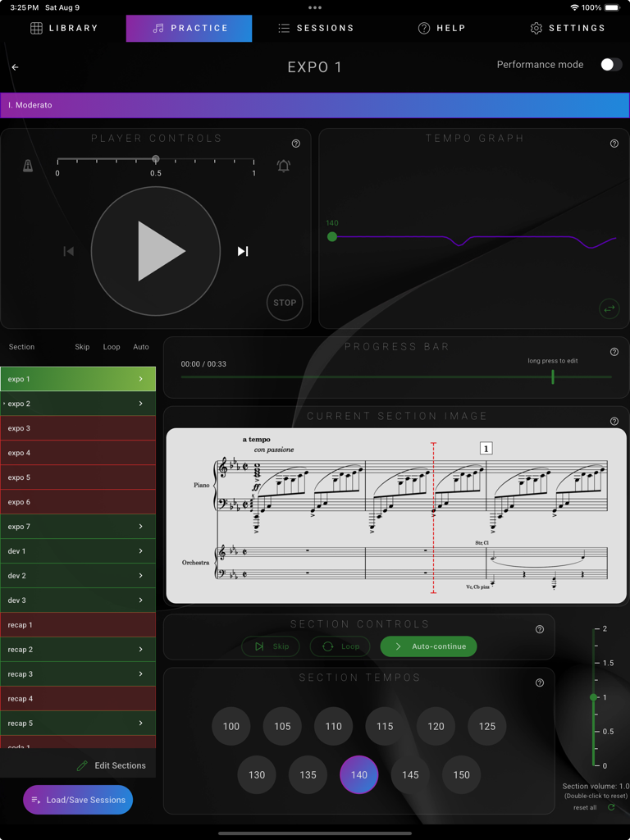Click the reset all volume icon
Screen dimensions: 630x840
point(610,807)
